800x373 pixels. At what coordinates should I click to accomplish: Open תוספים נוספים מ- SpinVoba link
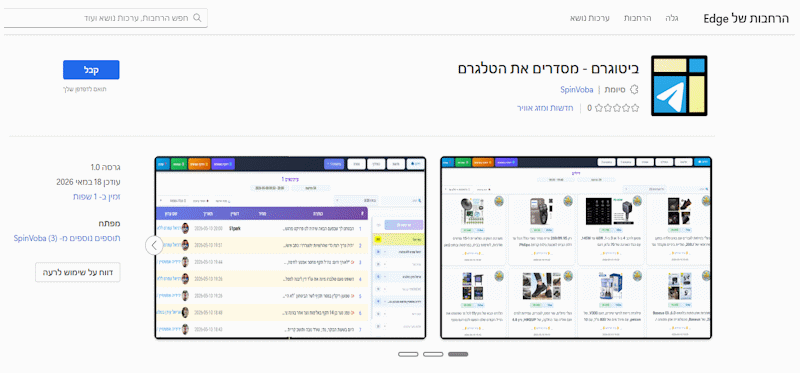click(67, 238)
